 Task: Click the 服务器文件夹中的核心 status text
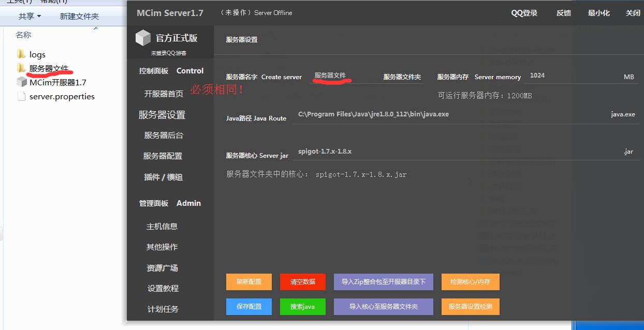click(316, 174)
